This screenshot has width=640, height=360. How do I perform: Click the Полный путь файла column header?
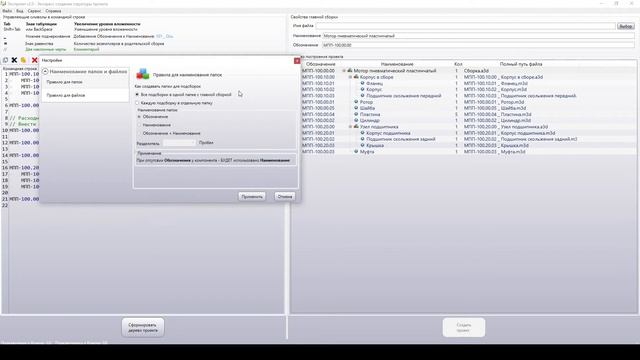point(521,64)
